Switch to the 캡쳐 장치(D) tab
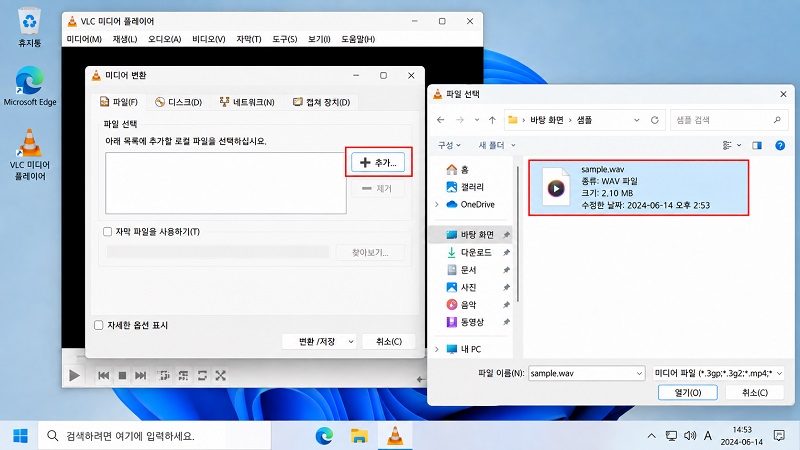 (321, 102)
